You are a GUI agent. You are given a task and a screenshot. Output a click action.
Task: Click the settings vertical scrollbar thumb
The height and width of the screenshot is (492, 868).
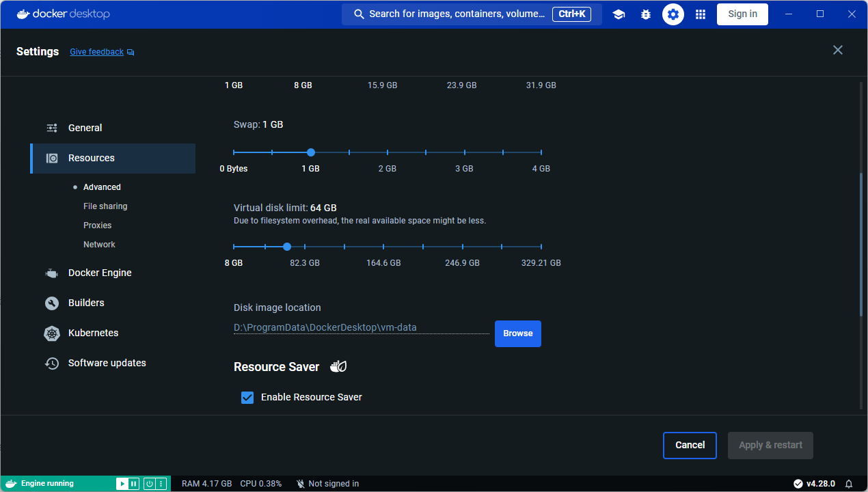pyautogui.click(x=861, y=244)
